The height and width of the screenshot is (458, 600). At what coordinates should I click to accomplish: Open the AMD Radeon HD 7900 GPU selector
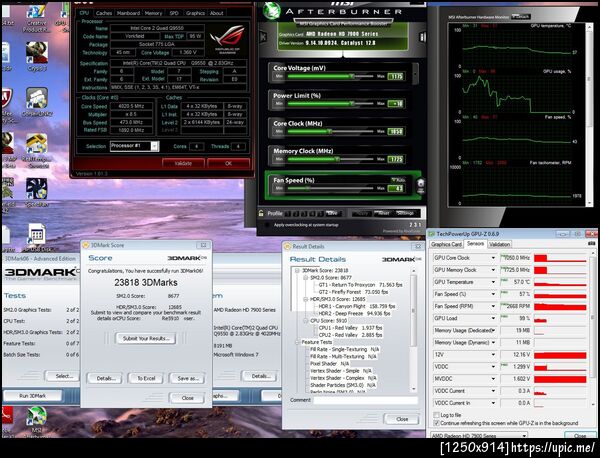pos(479,435)
